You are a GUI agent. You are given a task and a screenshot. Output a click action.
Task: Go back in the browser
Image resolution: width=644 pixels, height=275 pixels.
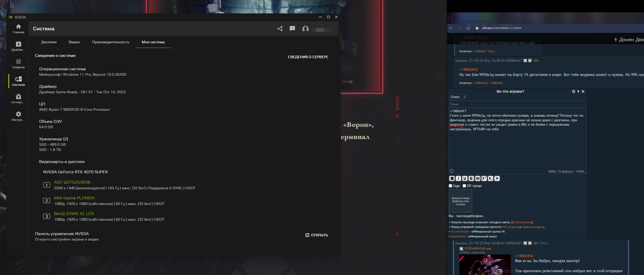coord(451,28)
